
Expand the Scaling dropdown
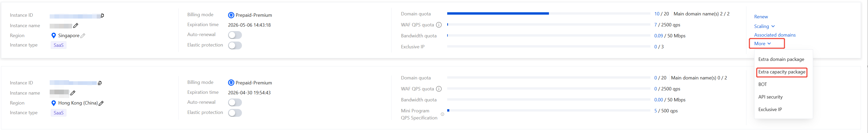(764, 26)
